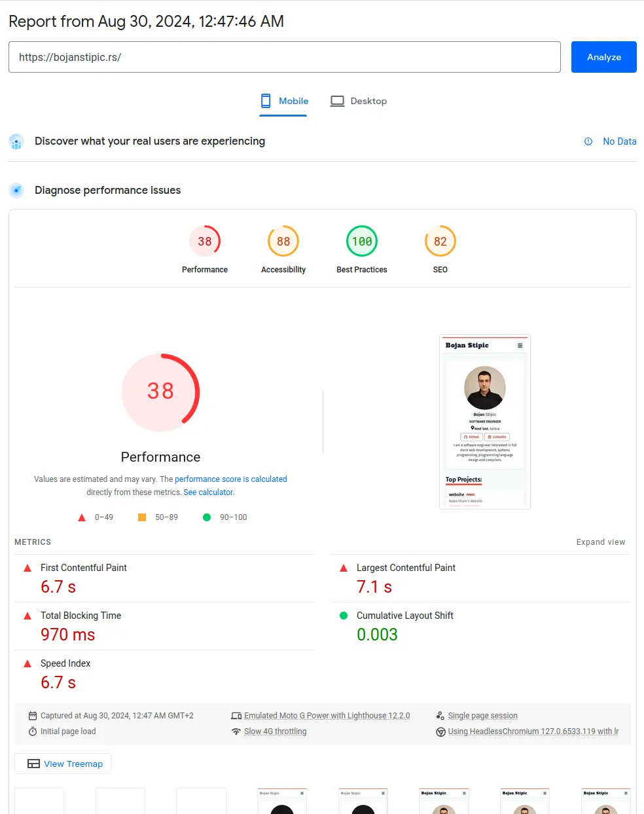Select the green 90–100 legend marker
644x814 pixels.
(206, 517)
